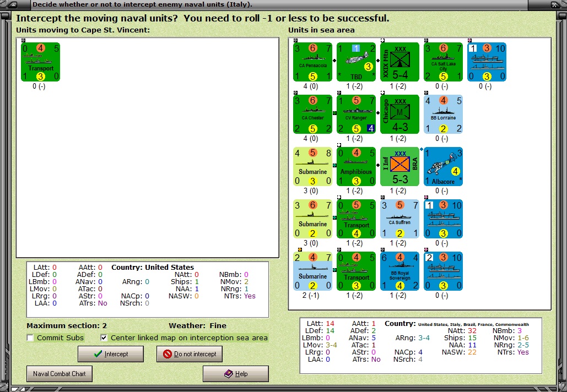Select the CA Suffren cruiser counter
The image size is (567, 392).
(399, 219)
